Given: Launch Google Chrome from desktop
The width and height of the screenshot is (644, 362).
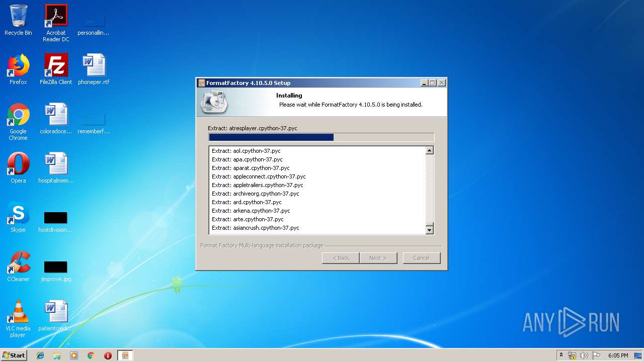Looking at the screenshot, I should pos(18,122).
